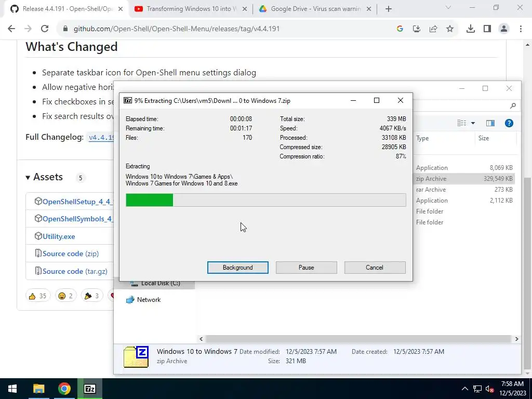Close the YouTube tab
532x399 pixels.
pos(244,9)
